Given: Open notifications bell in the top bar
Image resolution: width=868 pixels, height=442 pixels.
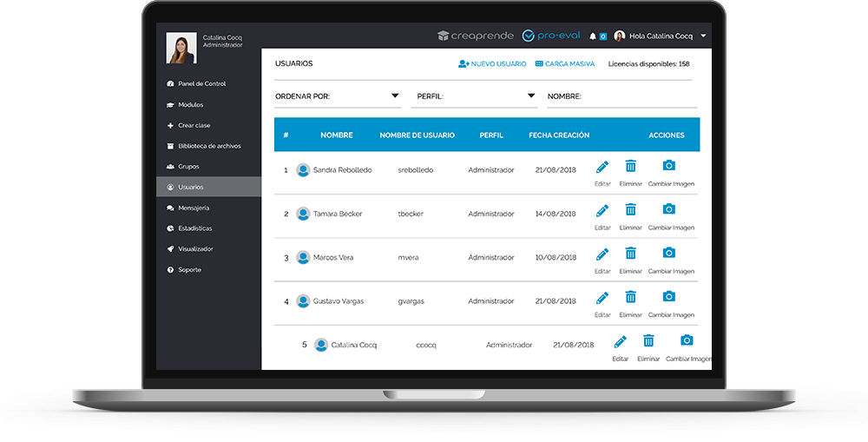Looking at the screenshot, I should click(x=593, y=36).
